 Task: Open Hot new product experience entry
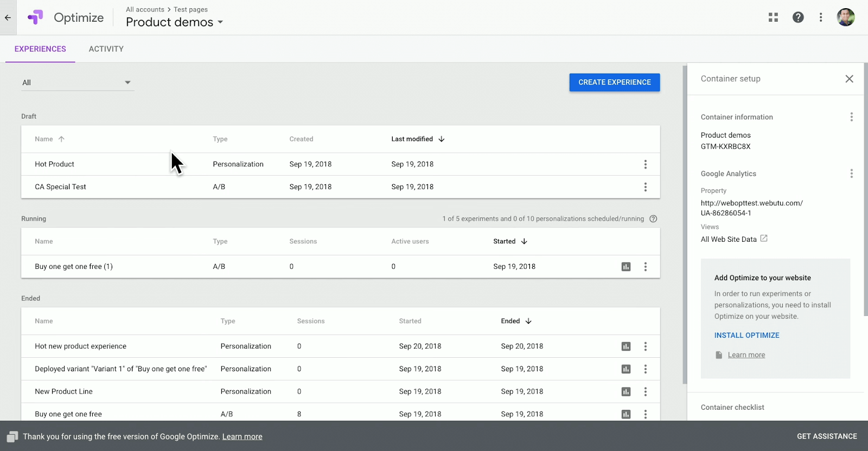(80, 346)
